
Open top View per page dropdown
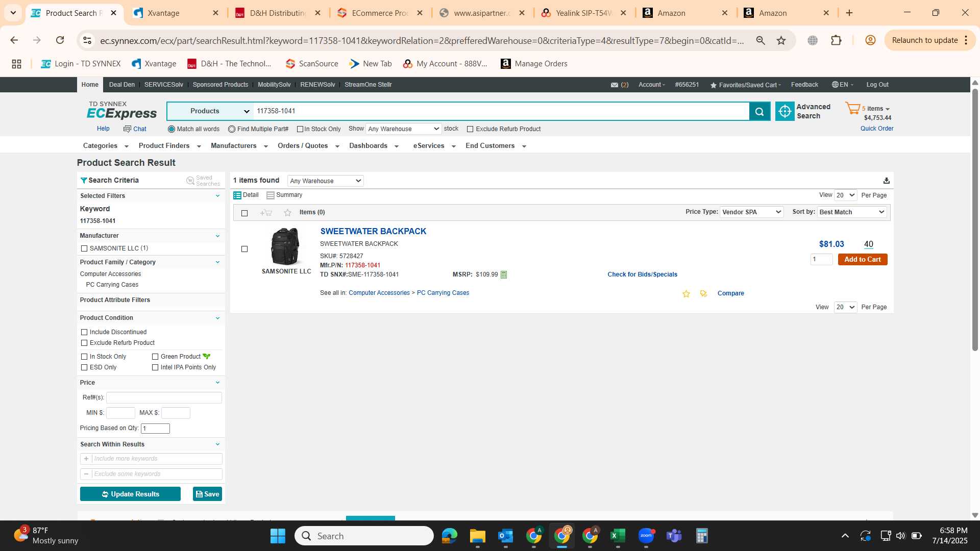click(x=845, y=195)
